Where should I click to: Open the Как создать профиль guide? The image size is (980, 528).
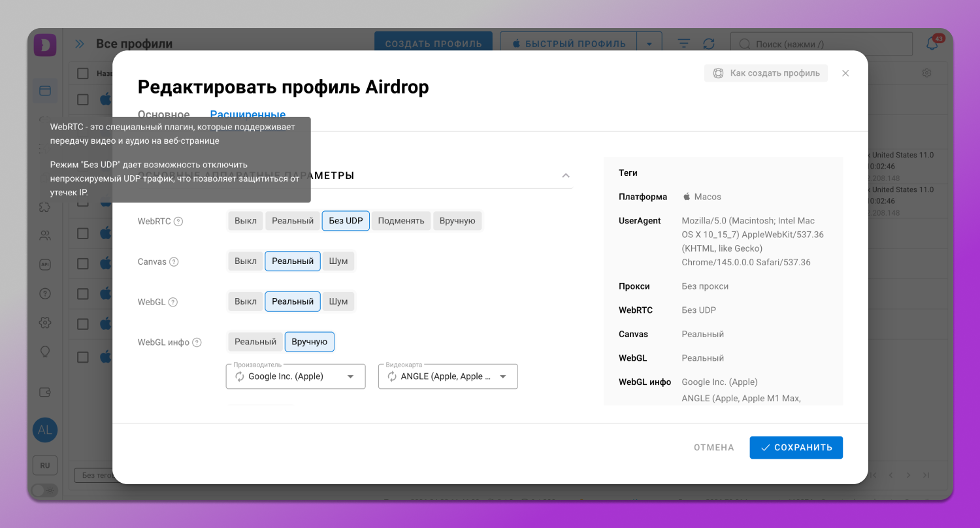tap(766, 73)
